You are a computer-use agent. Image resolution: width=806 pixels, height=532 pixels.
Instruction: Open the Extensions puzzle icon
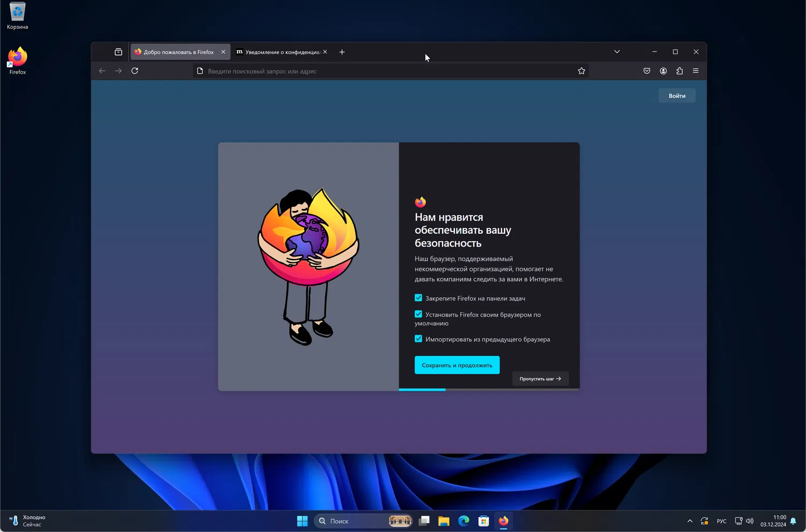pyautogui.click(x=680, y=71)
